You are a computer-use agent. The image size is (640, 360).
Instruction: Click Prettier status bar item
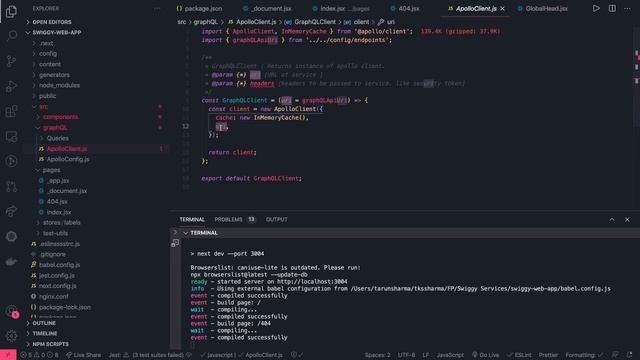[x=548, y=355]
